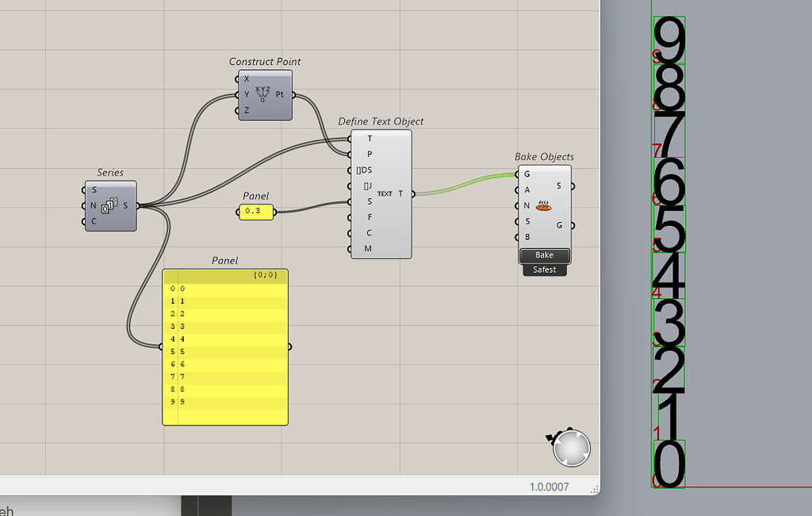Click the navigation sphere widget on the canvas

pos(571,448)
